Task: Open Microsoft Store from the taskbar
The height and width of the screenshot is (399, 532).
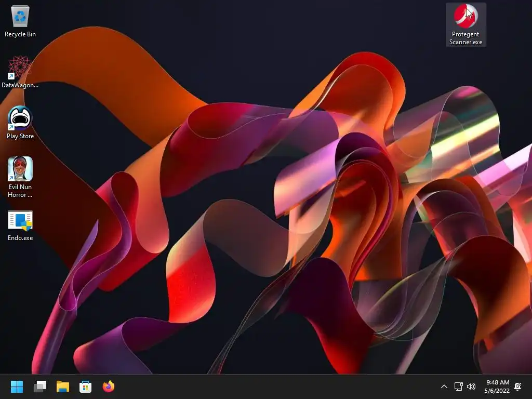Action: coord(86,387)
